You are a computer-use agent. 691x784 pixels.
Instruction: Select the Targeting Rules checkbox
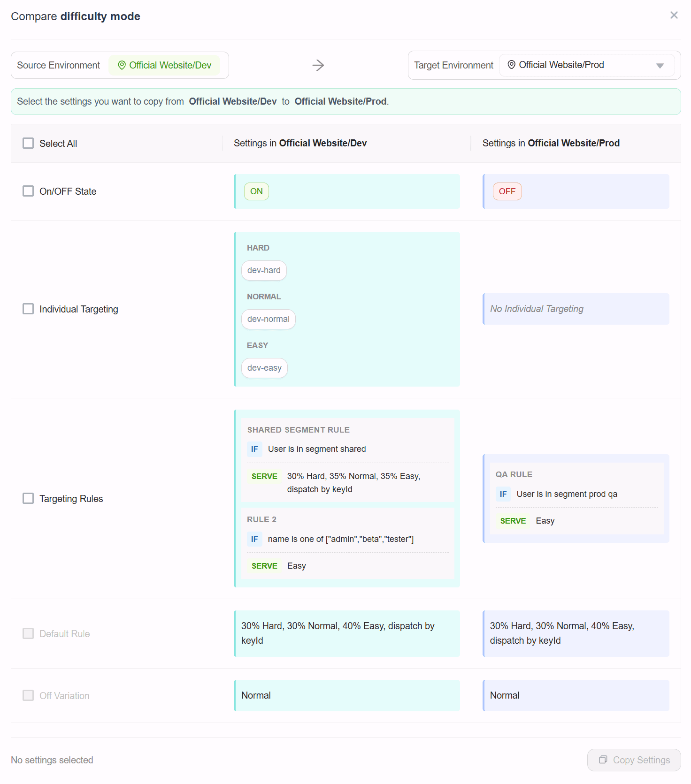tap(28, 499)
